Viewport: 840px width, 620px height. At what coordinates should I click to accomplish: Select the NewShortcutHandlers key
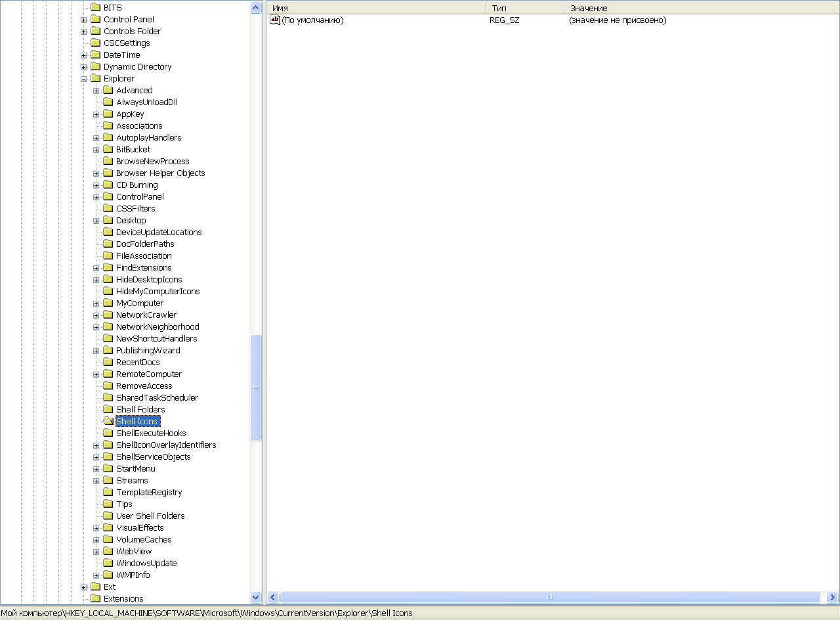(157, 339)
